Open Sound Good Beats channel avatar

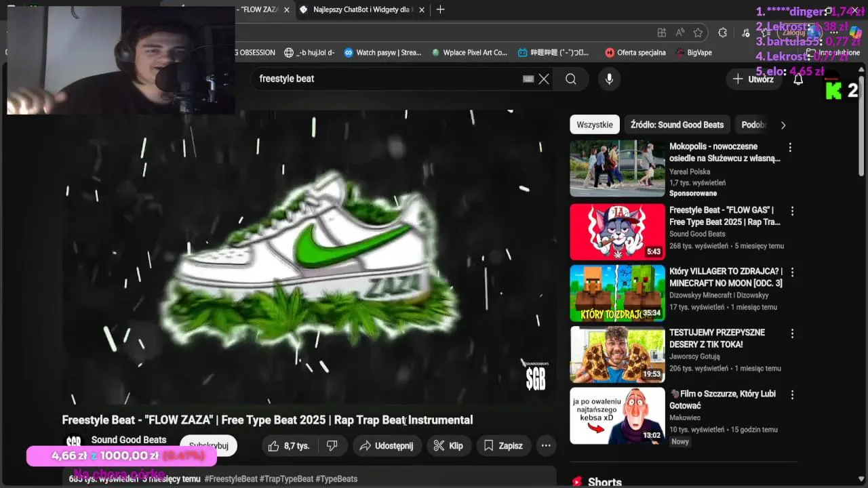(73, 443)
